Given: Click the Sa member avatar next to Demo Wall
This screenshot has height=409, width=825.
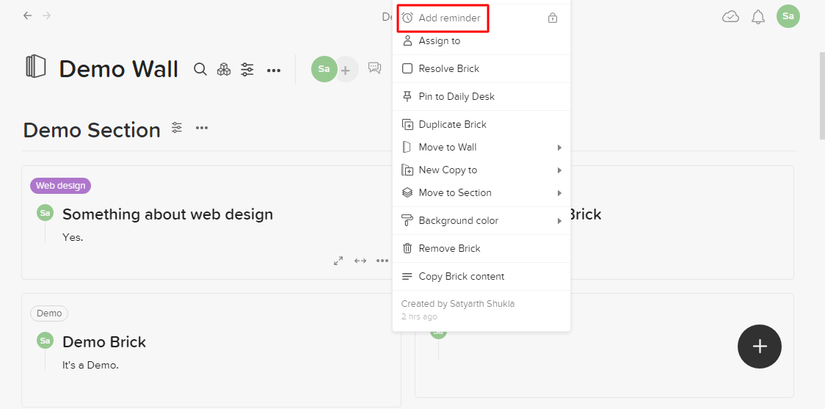Looking at the screenshot, I should click(x=324, y=69).
